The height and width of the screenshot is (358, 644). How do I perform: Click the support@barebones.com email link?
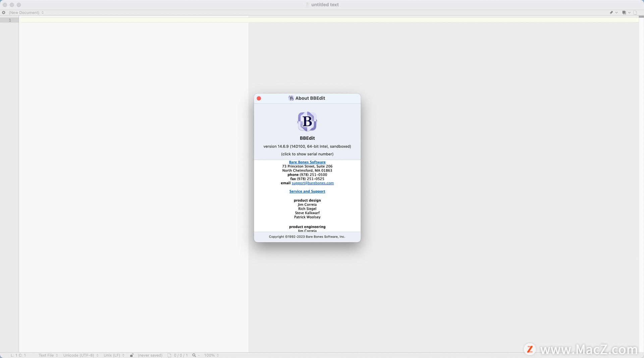click(313, 183)
